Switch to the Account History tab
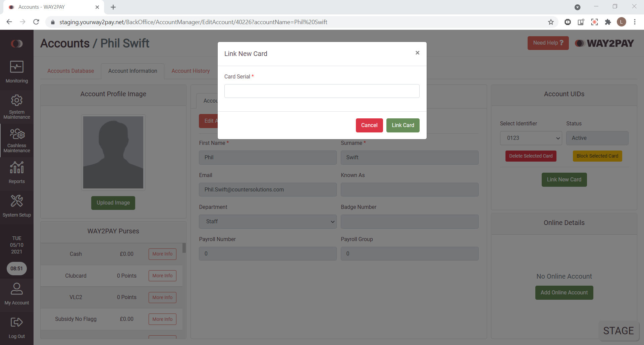Viewport: 644px width, 345px height. [190, 71]
